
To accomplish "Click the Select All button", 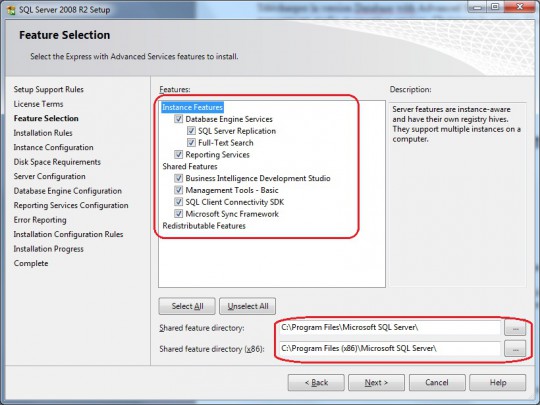I will point(187,306).
